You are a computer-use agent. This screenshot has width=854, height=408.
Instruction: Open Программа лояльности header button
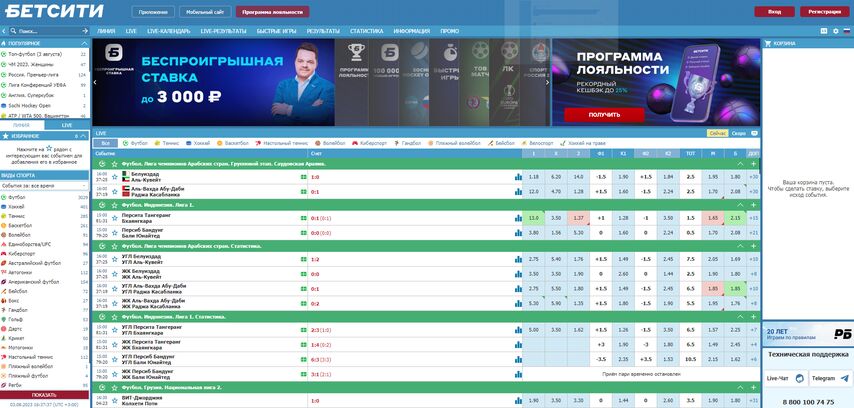point(272,11)
